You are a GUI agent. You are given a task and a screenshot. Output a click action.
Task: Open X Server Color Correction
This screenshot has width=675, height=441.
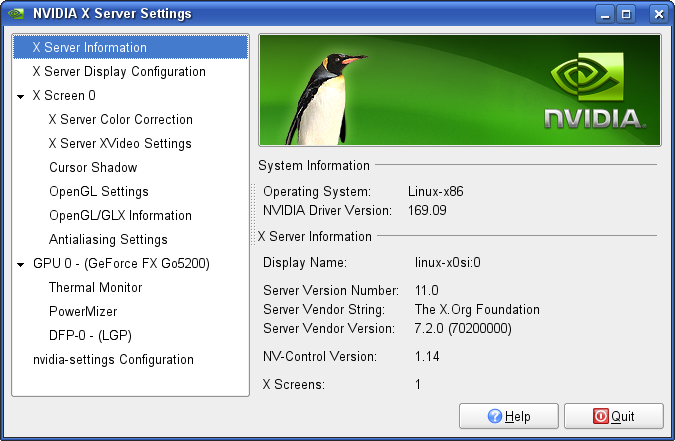pyautogui.click(x=121, y=119)
